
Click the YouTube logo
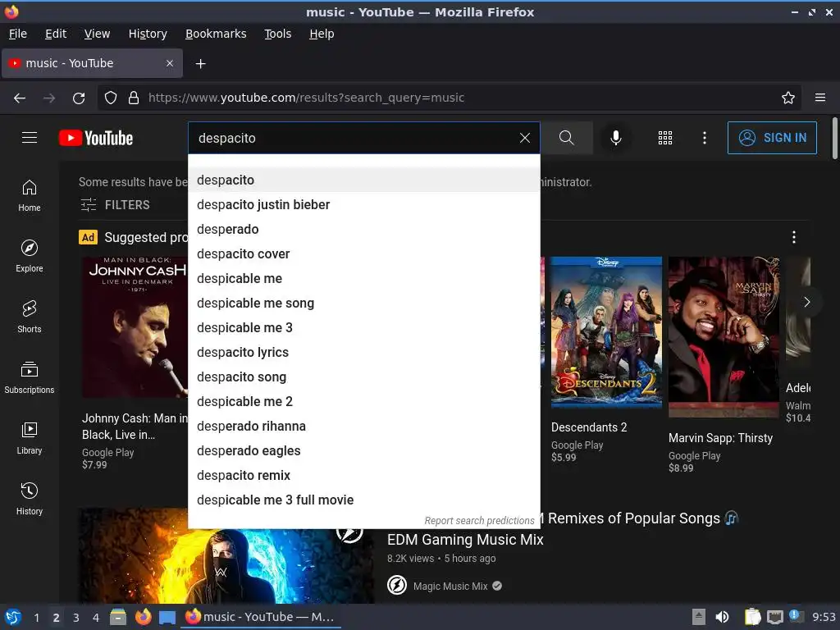[96, 138]
